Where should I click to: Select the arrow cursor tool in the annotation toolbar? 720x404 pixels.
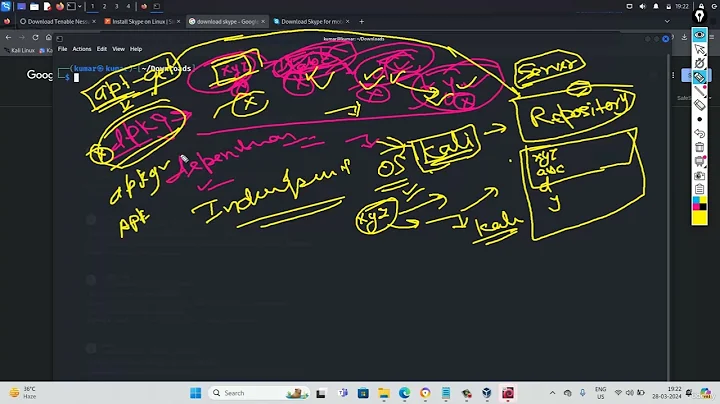[699, 49]
